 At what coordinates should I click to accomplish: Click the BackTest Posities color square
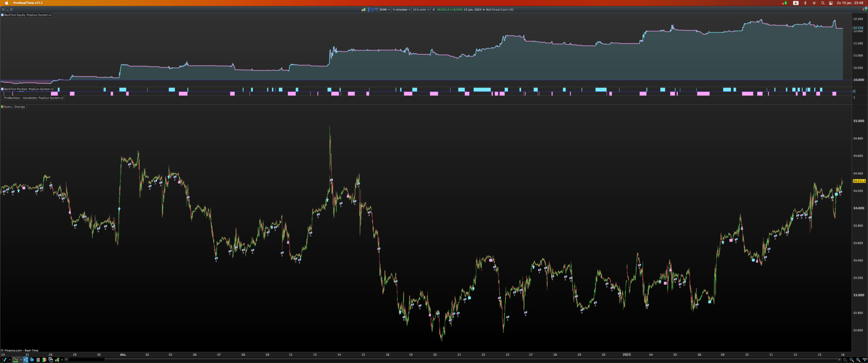click(x=2, y=89)
